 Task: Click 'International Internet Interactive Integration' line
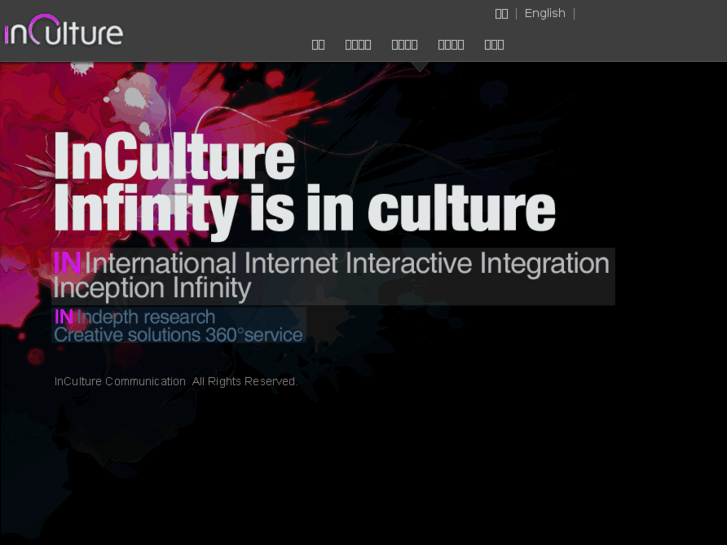coord(347,263)
